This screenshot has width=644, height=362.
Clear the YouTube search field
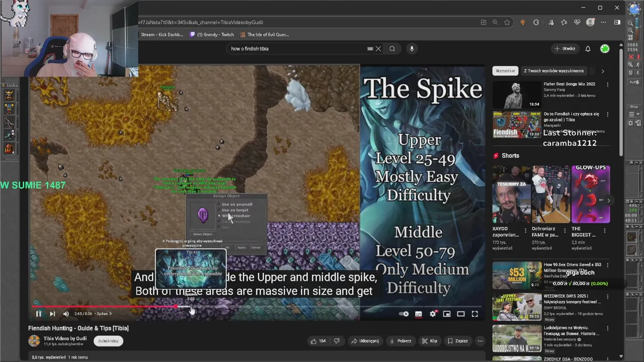pos(378,49)
